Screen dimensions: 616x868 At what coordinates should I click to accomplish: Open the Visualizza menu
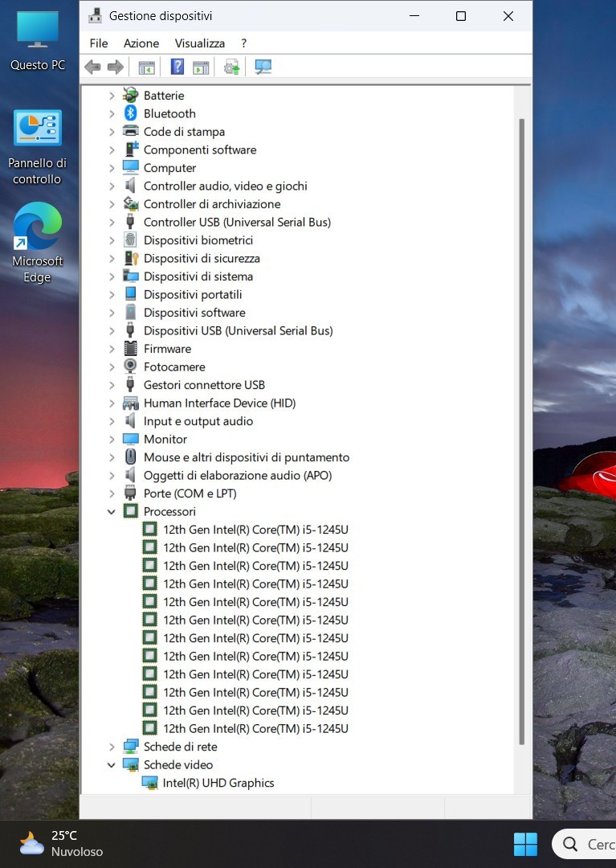[200, 43]
